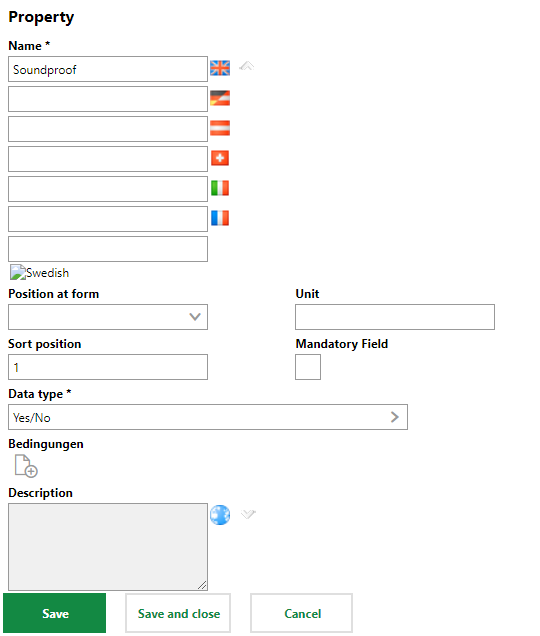The height and width of the screenshot is (636, 540).
Task: Click the Mandatory Field label
Action: tap(342, 344)
